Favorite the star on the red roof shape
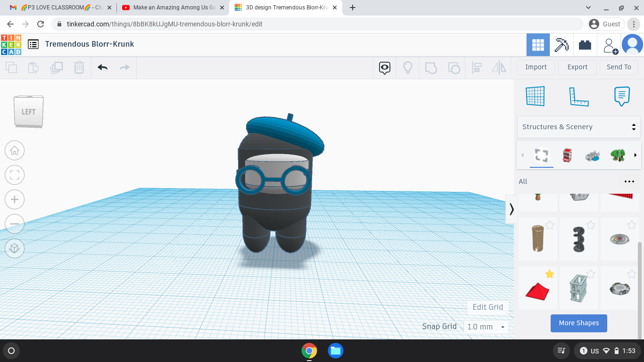 550,274
